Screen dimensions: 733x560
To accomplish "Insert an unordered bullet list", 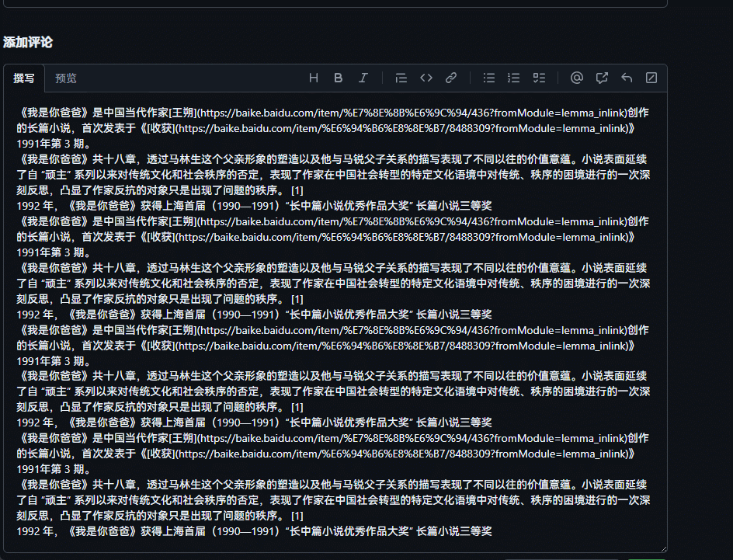I will 489,78.
